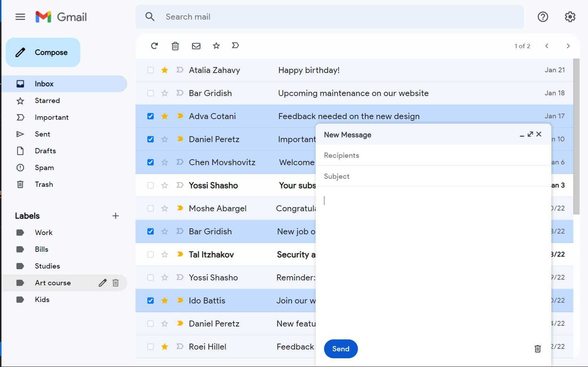Viewport: 588px width, 367px height.
Task: Open the main menu hamburger icon
Action: pos(20,17)
